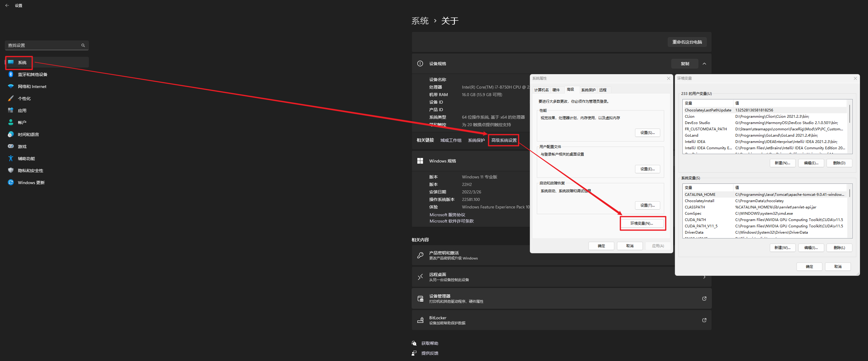Switch to Remote (远程) tab
Viewport: 868px width, 361px height.
603,90
